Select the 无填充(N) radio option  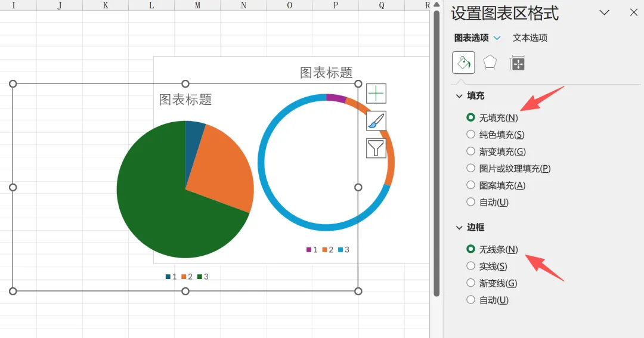492,118
